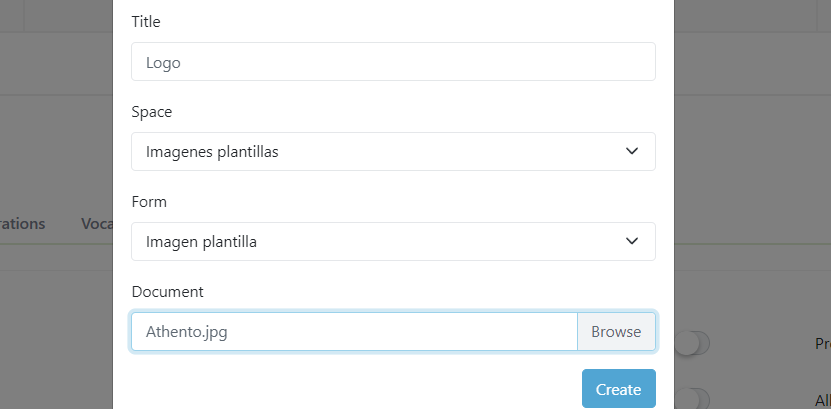
Task: Open the Form dropdown showing Imagen plantilla
Action: coord(393,241)
